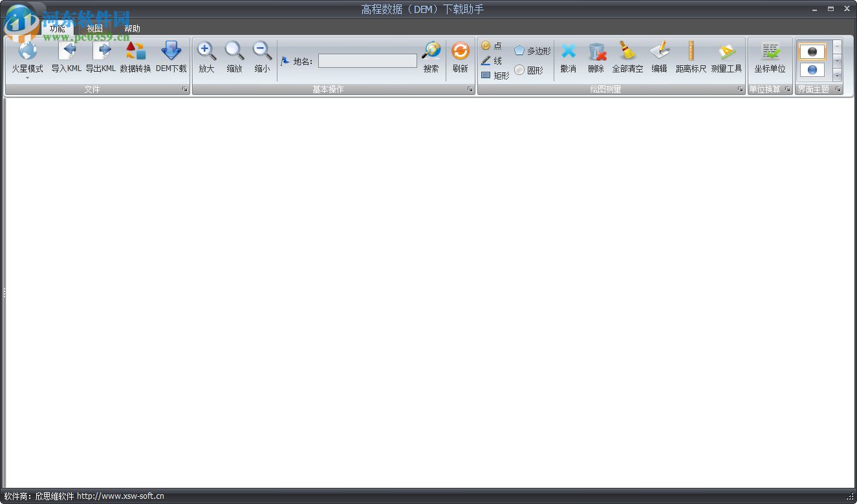Image resolution: width=857 pixels, height=504 pixels.
Task: Expand the full 界面主题 theme gallery
Action: point(838,75)
